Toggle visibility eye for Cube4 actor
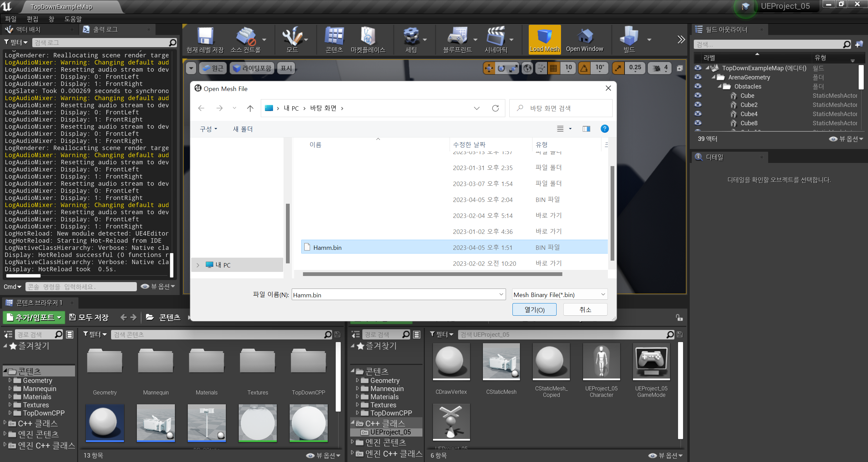This screenshot has height=462, width=868. click(698, 114)
